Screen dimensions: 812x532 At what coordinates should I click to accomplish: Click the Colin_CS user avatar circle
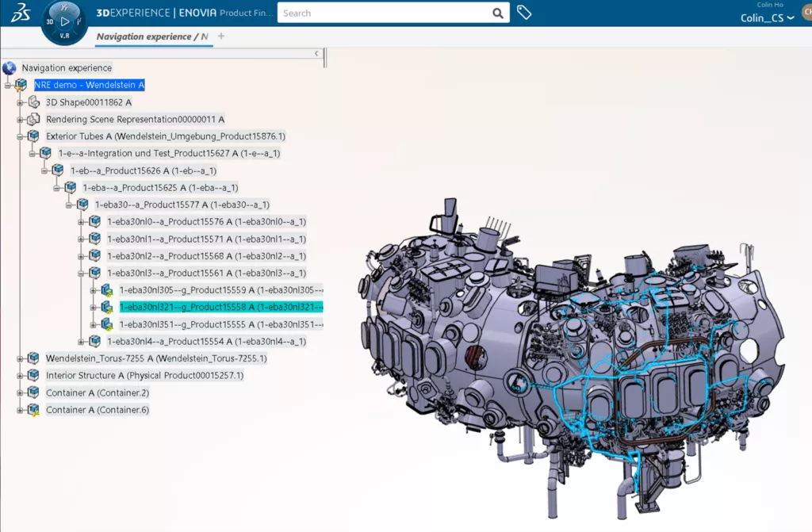click(x=806, y=13)
